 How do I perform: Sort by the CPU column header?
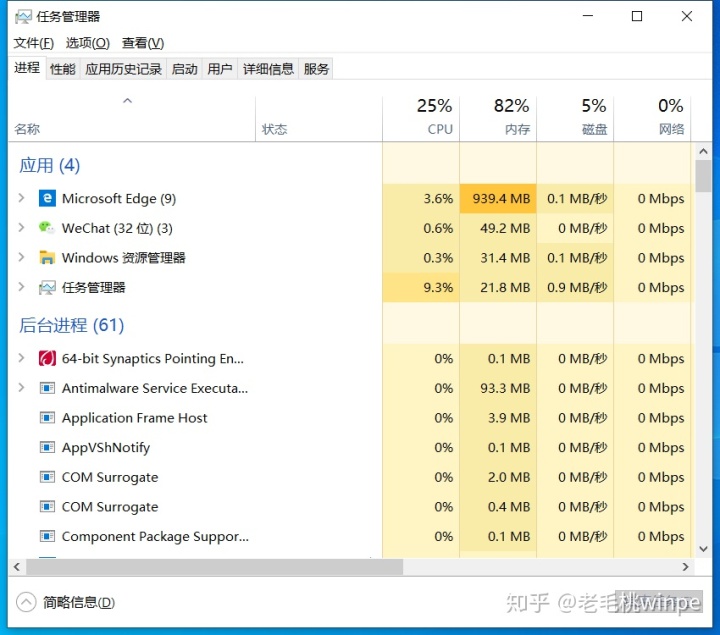coord(421,118)
